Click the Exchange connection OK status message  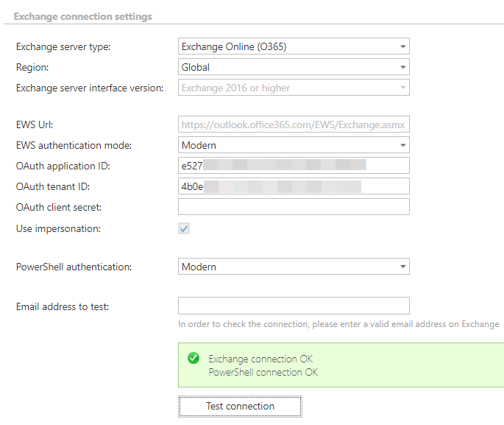(260, 359)
